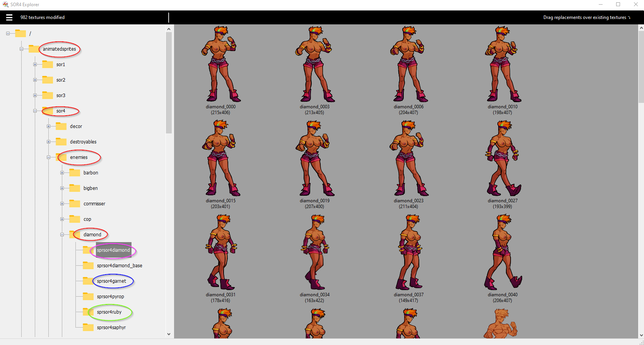Open the sprsor4saphyr folder
The width and height of the screenshot is (644, 345).
click(111, 328)
